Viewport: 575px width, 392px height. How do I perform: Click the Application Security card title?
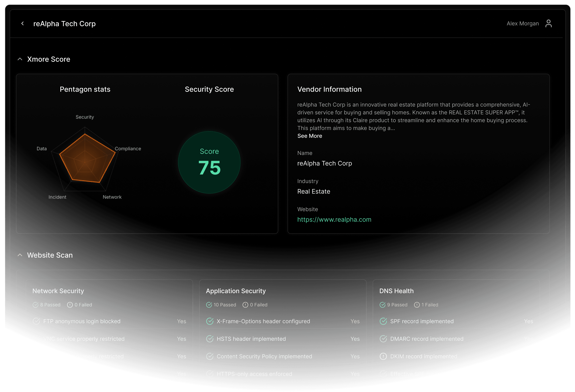pyautogui.click(x=236, y=291)
